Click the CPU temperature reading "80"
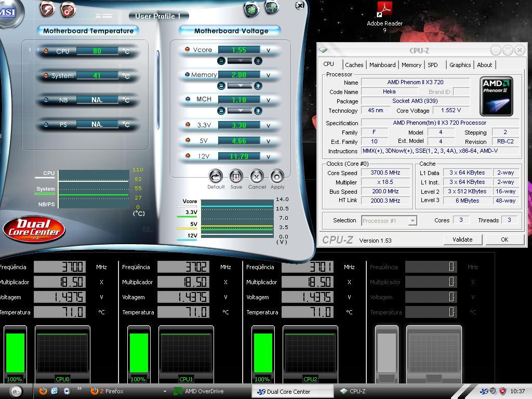 (x=97, y=51)
